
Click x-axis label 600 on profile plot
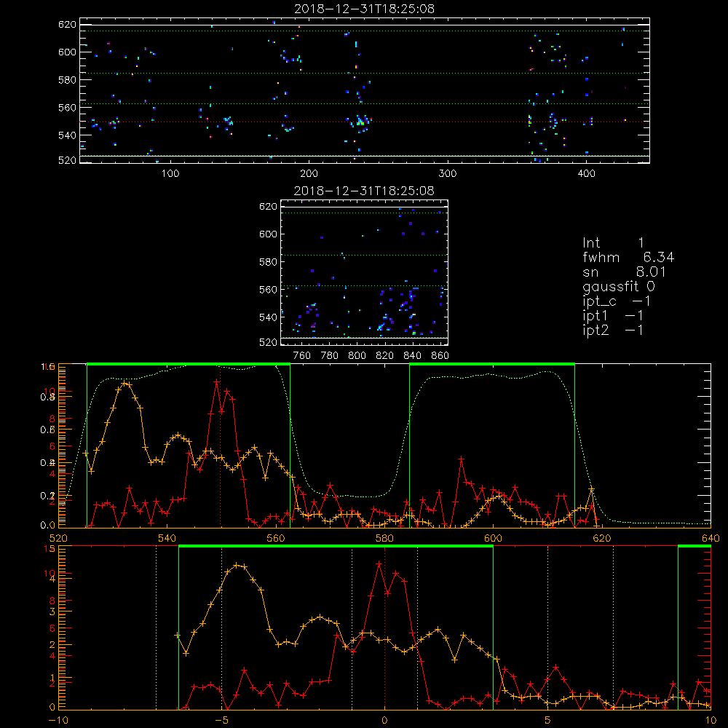(493, 539)
